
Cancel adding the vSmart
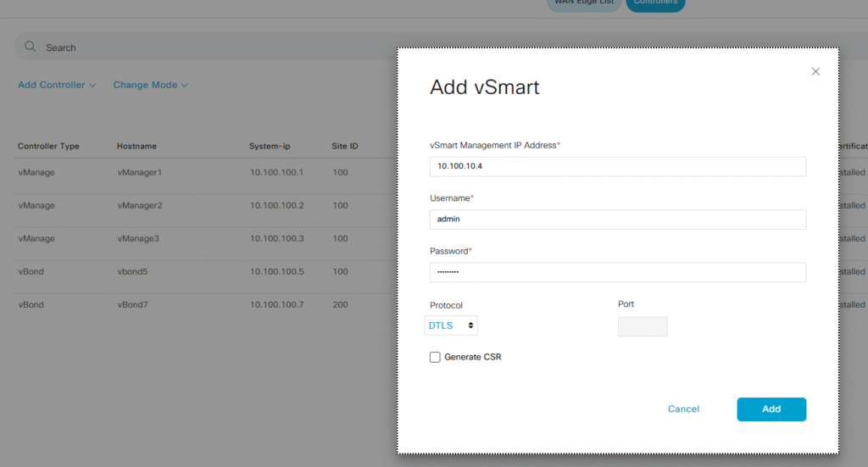tap(683, 409)
